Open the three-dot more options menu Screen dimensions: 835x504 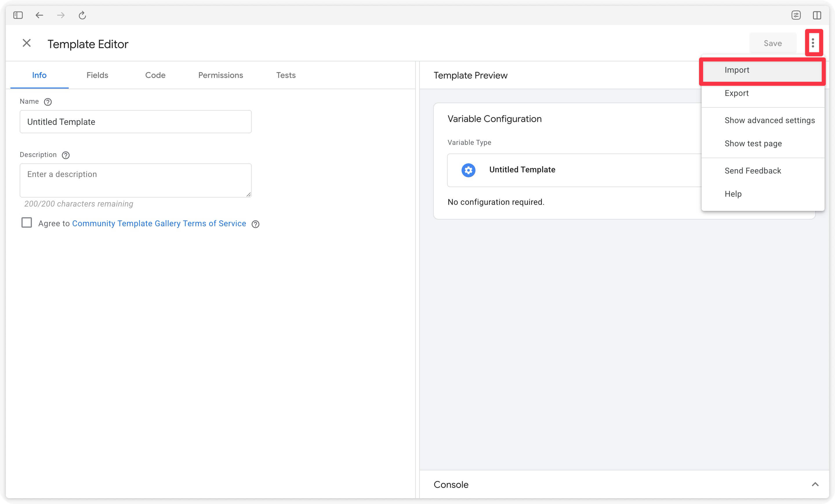pos(813,43)
